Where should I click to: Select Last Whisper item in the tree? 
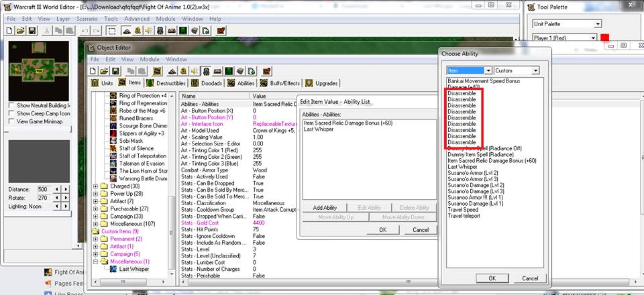tap(134, 269)
